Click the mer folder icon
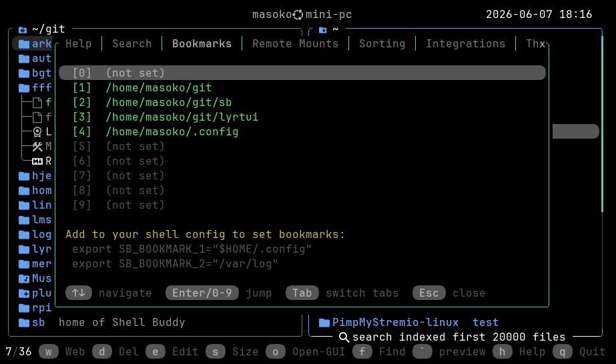This screenshot has width=616, height=364. tap(24, 264)
